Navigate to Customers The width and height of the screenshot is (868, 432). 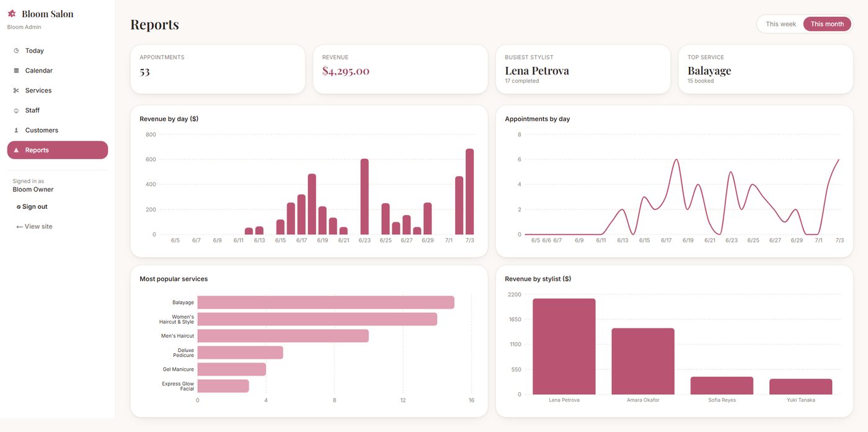(x=58, y=130)
